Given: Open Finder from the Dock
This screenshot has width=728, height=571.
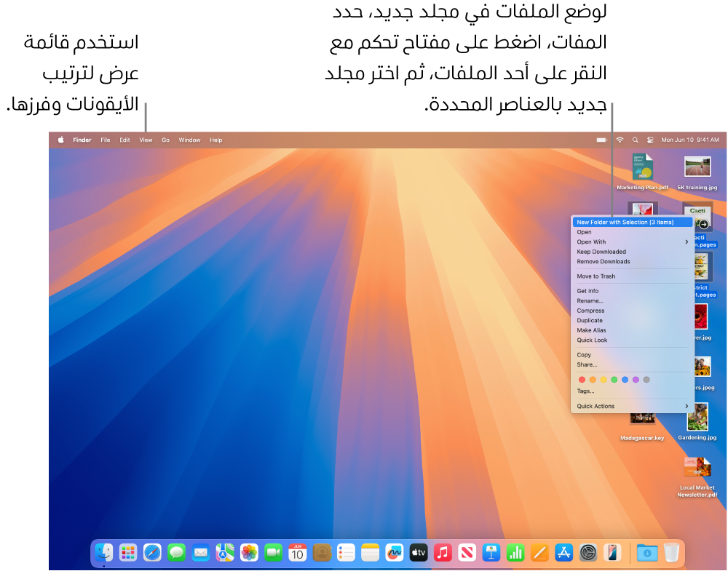Looking at the screenshot, I should tap(104, 552).
